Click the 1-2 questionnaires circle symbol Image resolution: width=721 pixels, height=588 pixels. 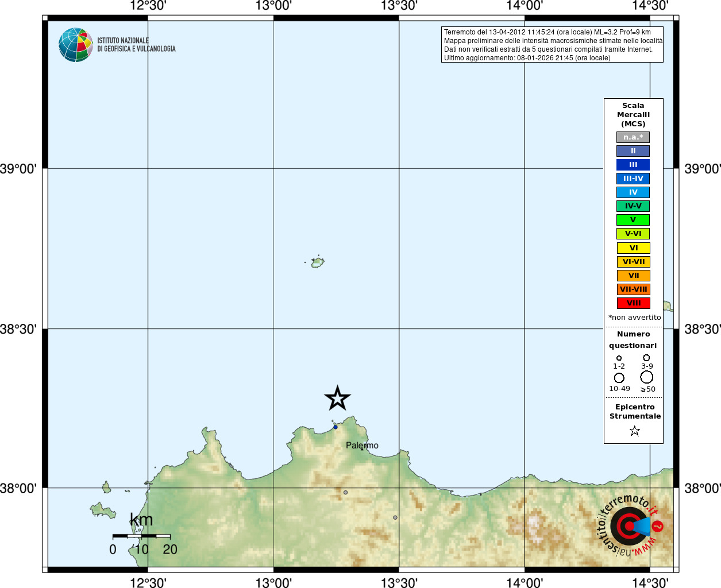tap(619, 358)
